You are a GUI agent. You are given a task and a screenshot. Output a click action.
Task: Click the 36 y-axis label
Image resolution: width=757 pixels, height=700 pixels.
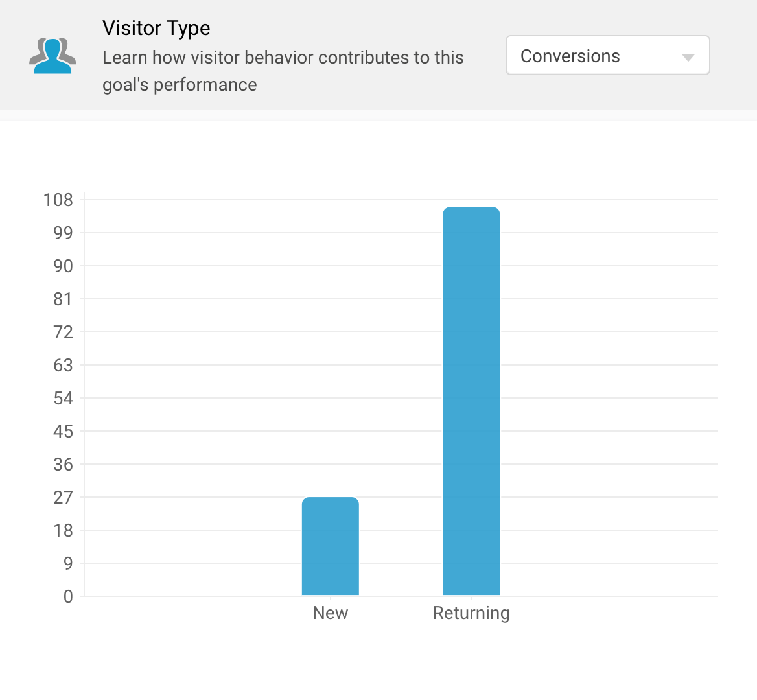click(63, 465)
